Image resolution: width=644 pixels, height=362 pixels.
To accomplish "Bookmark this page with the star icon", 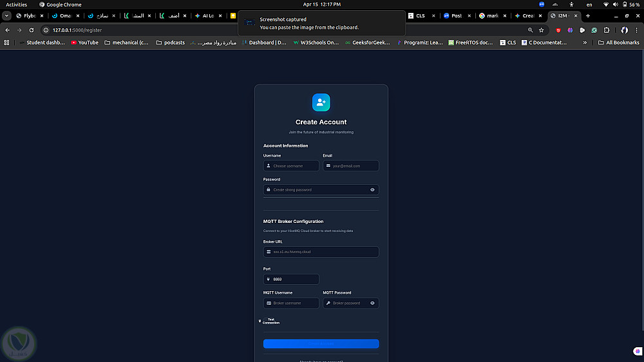I will coord(542,30).
